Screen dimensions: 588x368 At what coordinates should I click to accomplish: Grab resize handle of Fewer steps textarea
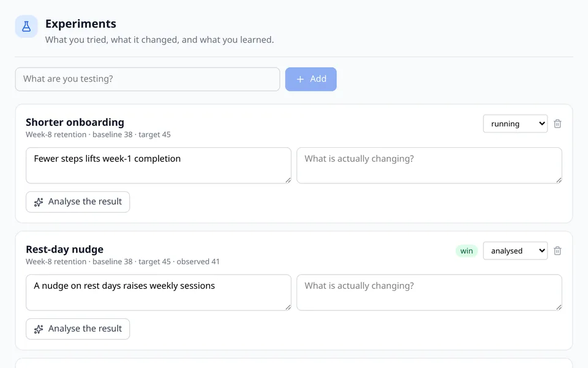tap(288, 180)
